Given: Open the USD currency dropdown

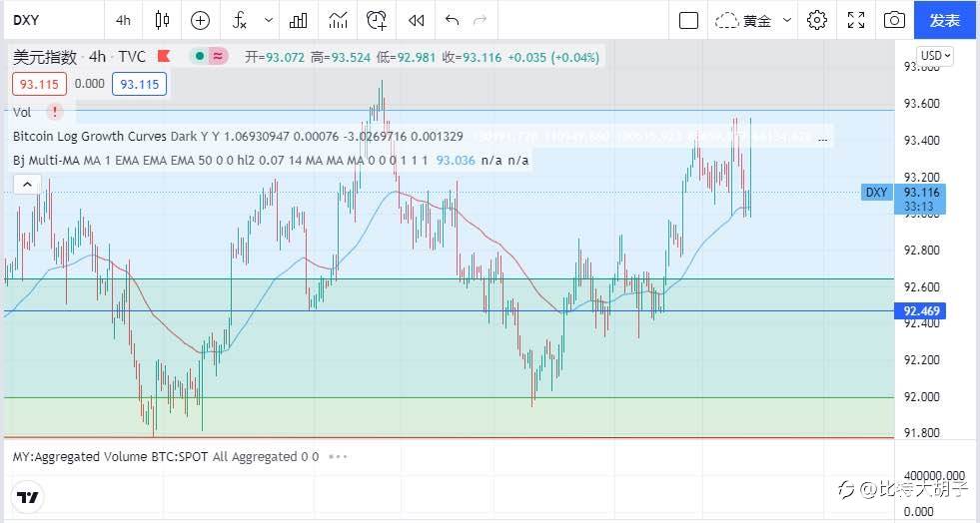Looking at the screenshot, I should point(935,56).
